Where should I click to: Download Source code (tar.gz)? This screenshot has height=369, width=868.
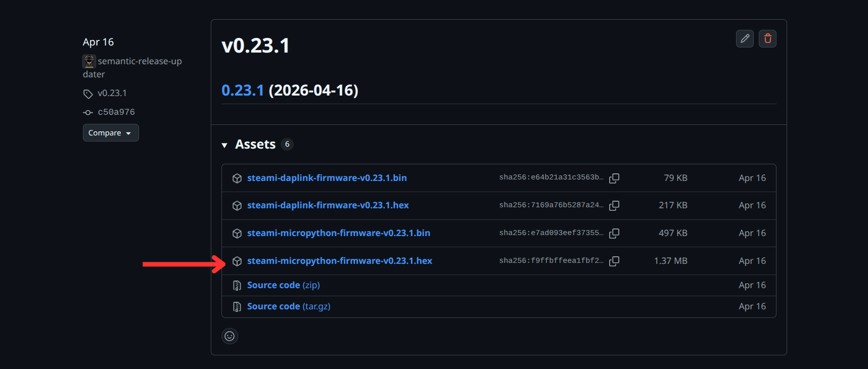289,306
